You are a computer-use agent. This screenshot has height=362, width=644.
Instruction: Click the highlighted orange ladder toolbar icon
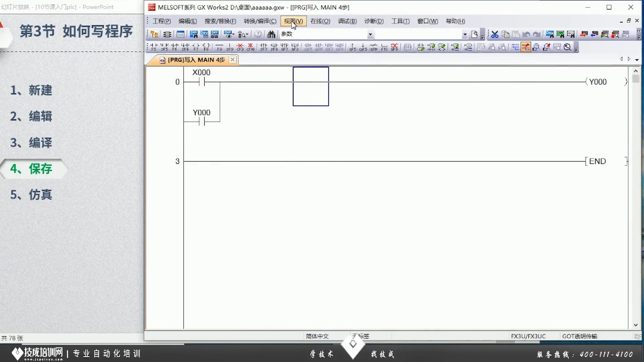(526, 47)
